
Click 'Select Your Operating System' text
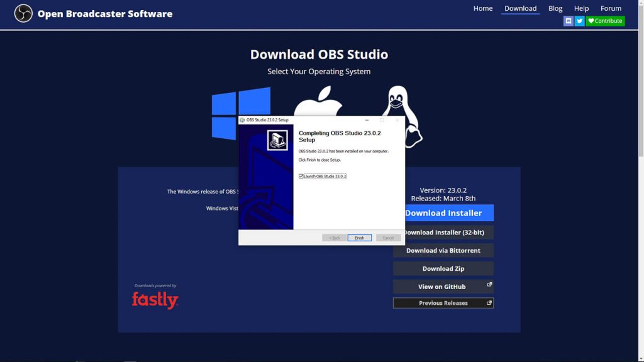click(319, 72)
